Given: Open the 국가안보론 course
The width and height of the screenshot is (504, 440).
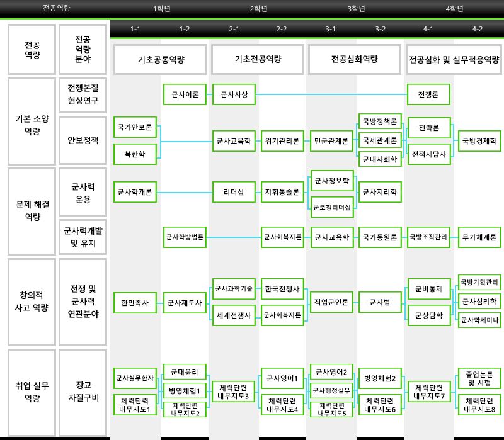Looking at the screenshot, I should (x=135, y=127).
